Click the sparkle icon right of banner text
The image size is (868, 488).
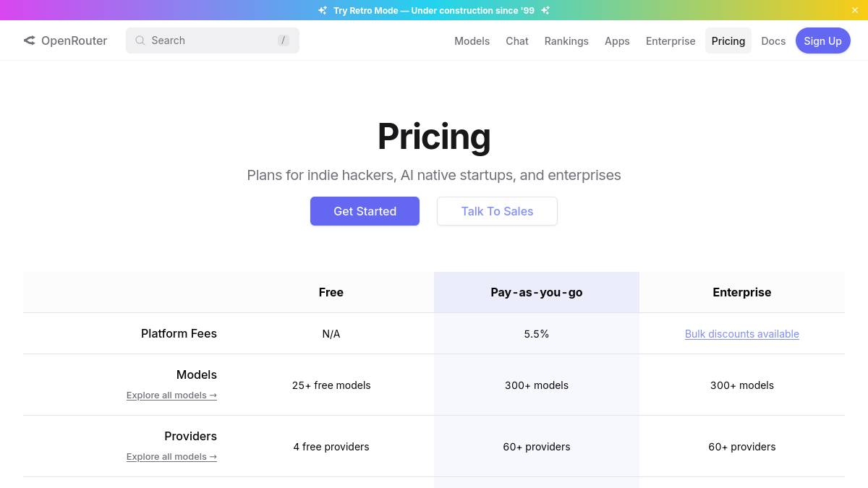(x=545, y=10)
